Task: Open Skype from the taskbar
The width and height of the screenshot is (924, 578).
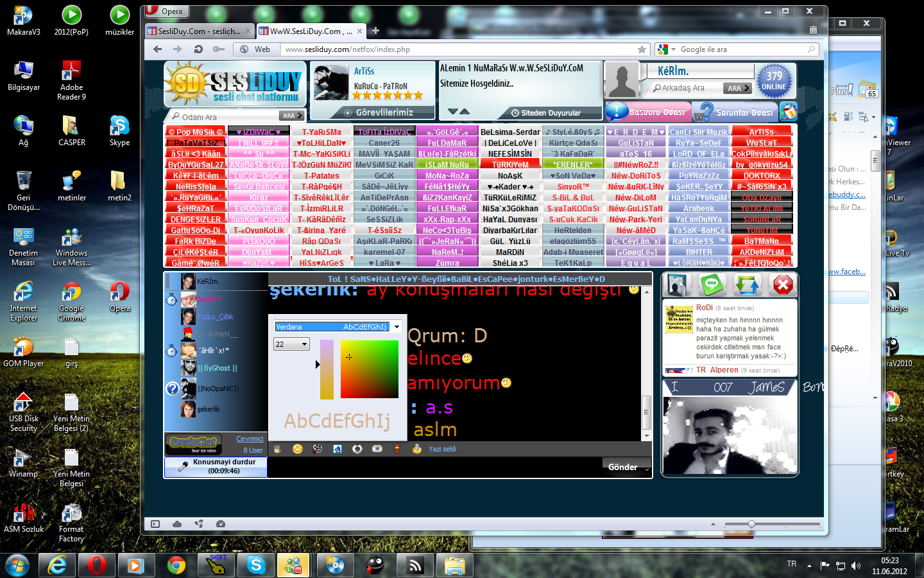Action: click(x=255, y=565)
